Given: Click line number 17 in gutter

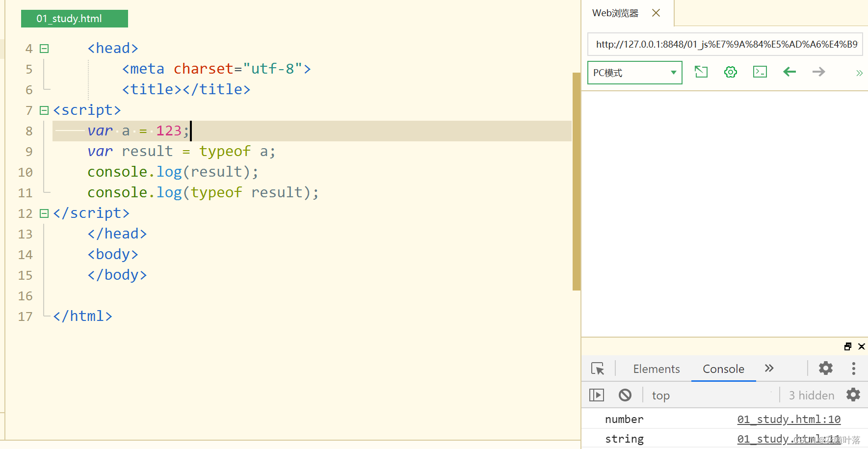Looking at the screenshot, I should click(x=26, y=317).
